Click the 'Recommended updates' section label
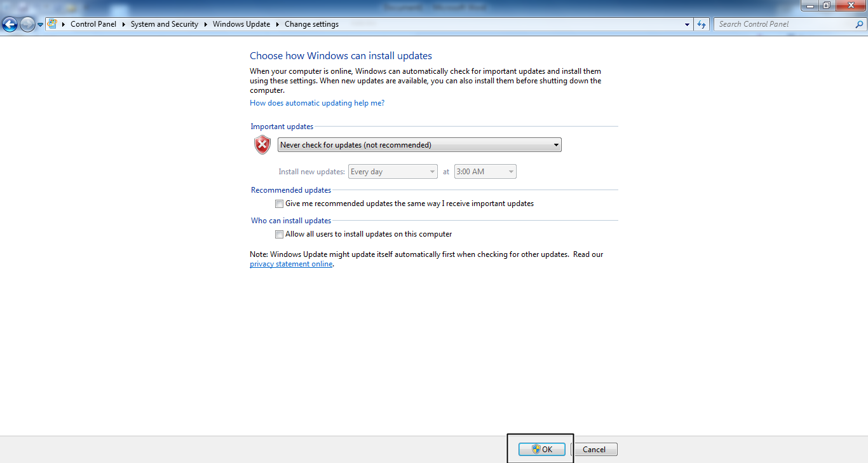868x463 pixels. click(291, 190)
